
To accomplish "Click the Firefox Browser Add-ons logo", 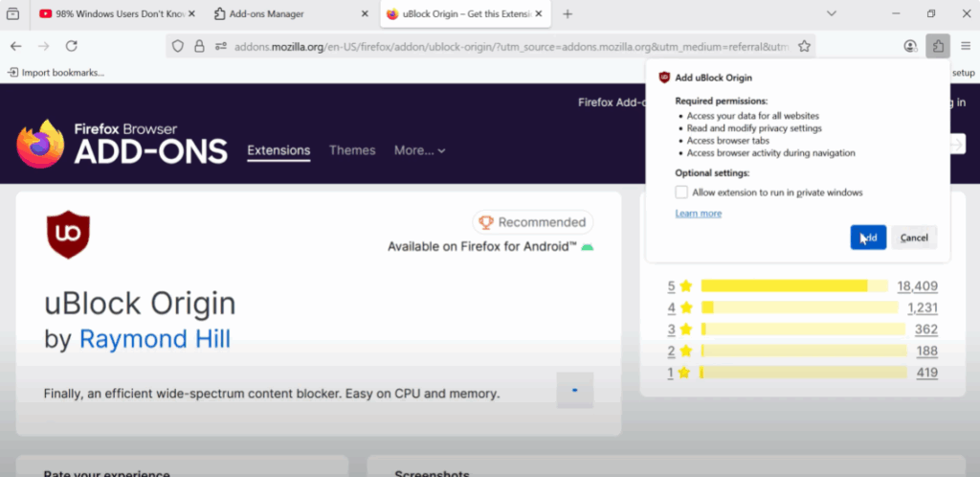I will coord(122,144).
